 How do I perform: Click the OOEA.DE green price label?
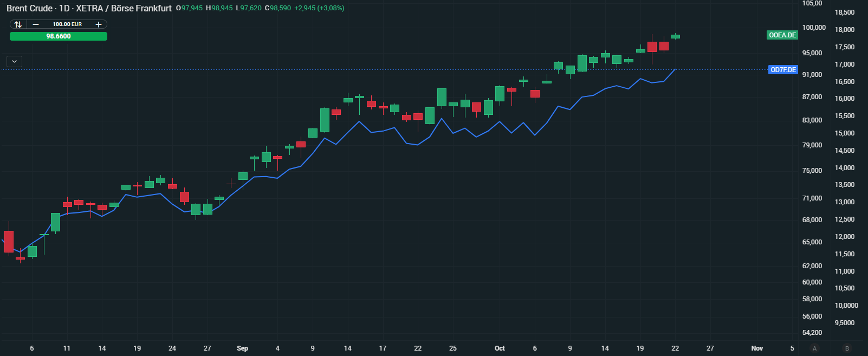pos(782,35)
